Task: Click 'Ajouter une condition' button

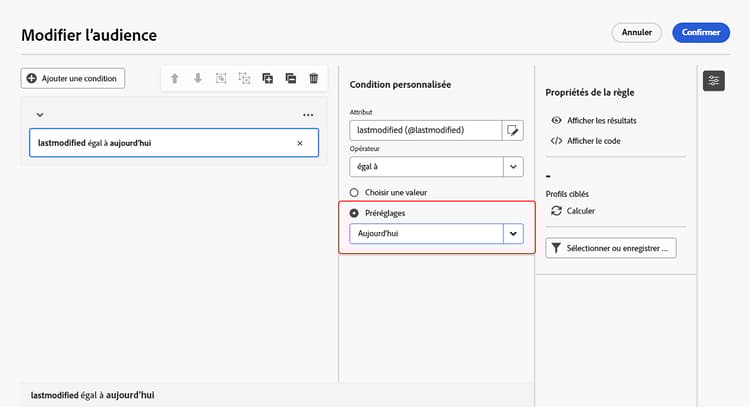Action: coord(72,78)
